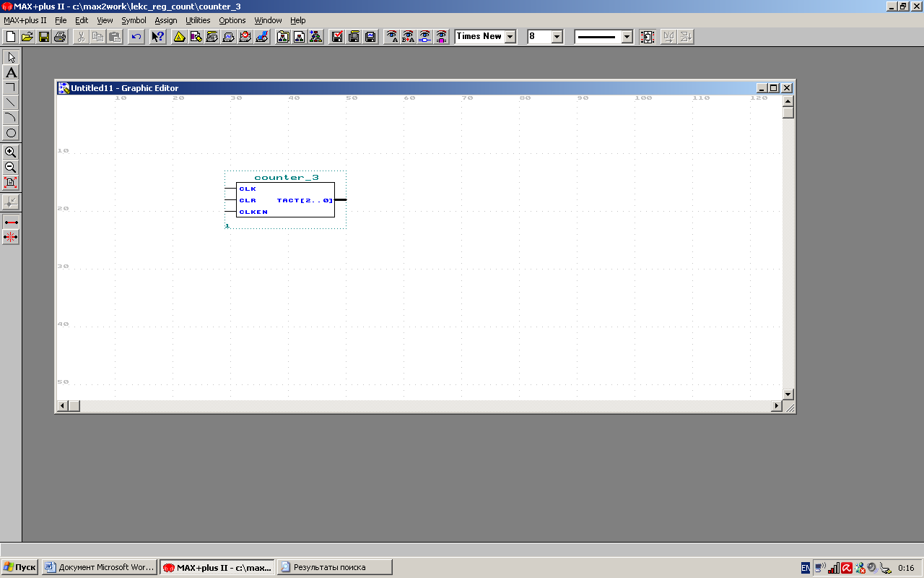924x578 pixels.
Task: Select the Orthogonal Line tool
Action: coord(11,87)
